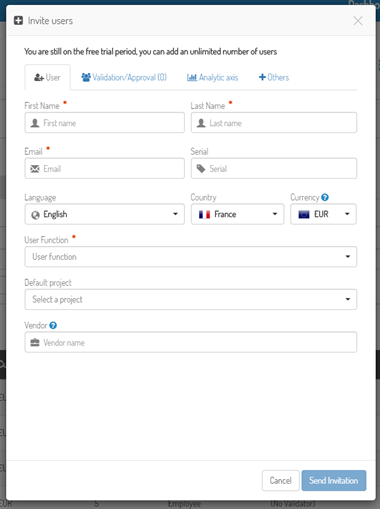This screenshot has height=509, width=380.
Task: Click the tag icon in Serial field
Action: 201,169
